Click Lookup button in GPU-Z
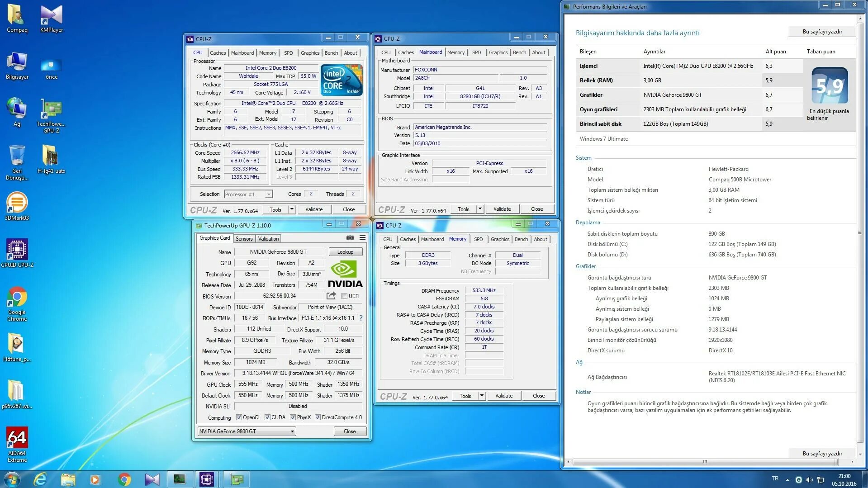This screenshot has height=488, width=868. pos(345,252)
